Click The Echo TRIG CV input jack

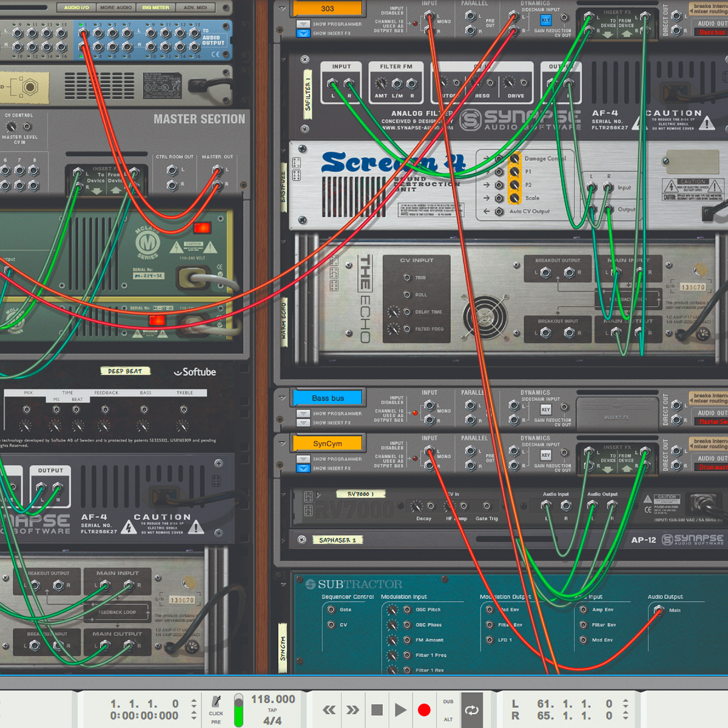click(x=407, y=277)
